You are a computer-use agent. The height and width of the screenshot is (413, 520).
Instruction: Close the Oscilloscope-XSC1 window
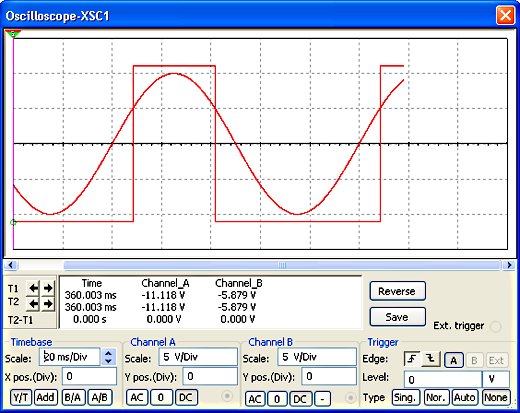(505, 15)
